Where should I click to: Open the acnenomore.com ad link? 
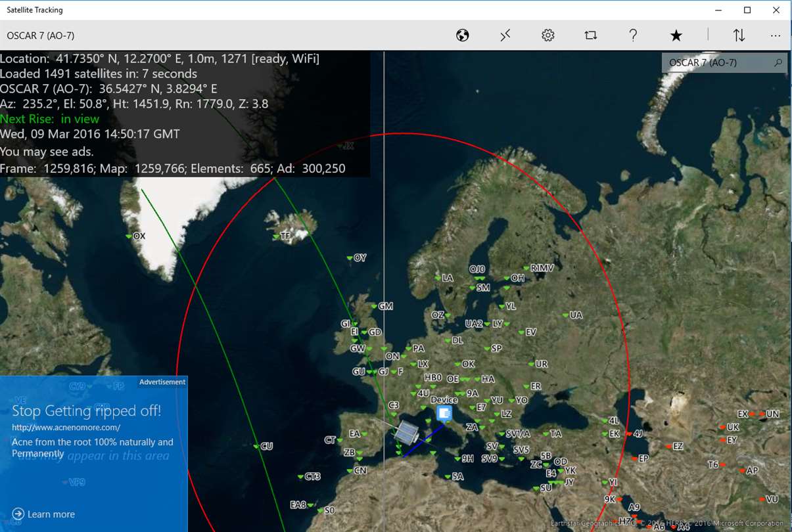[x=66, y=427]
